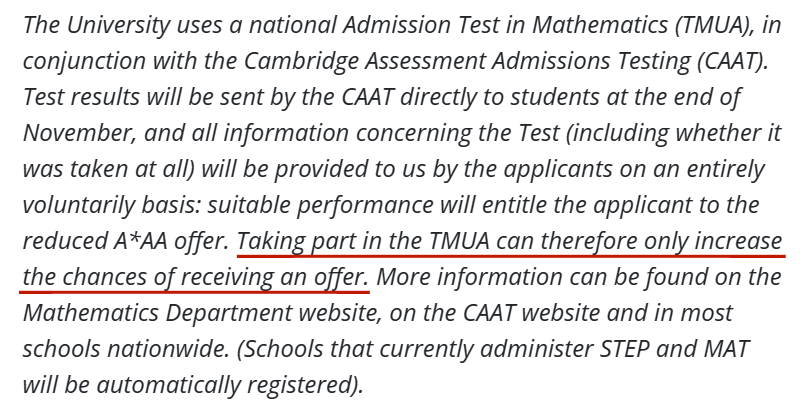Click the 'A*AA' grade offer text
Image resolution: width=804 pixels, height=413 pixels.
140,241
